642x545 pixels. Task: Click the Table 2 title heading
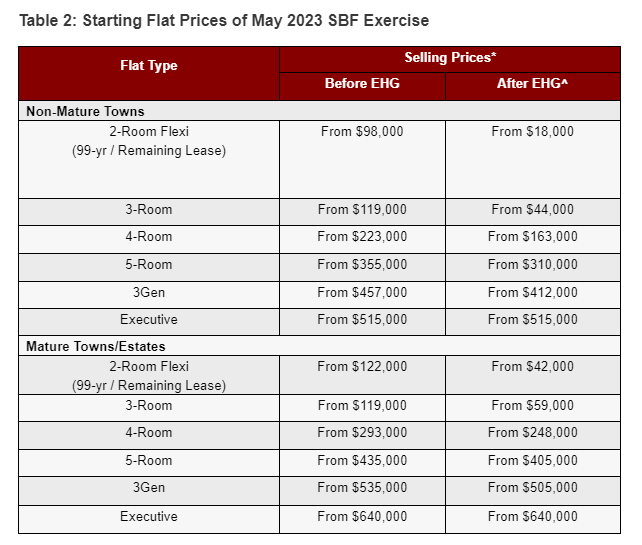[224, 20]
